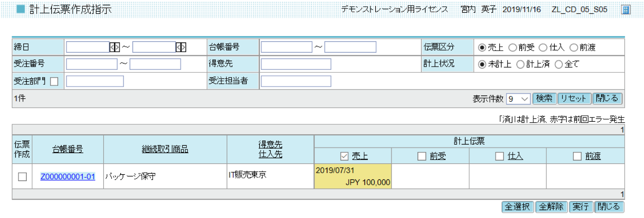This screenshot has height=218, width=644.
Task: Uncheck the 売上 column checkbox
Action: click(344, 156)
